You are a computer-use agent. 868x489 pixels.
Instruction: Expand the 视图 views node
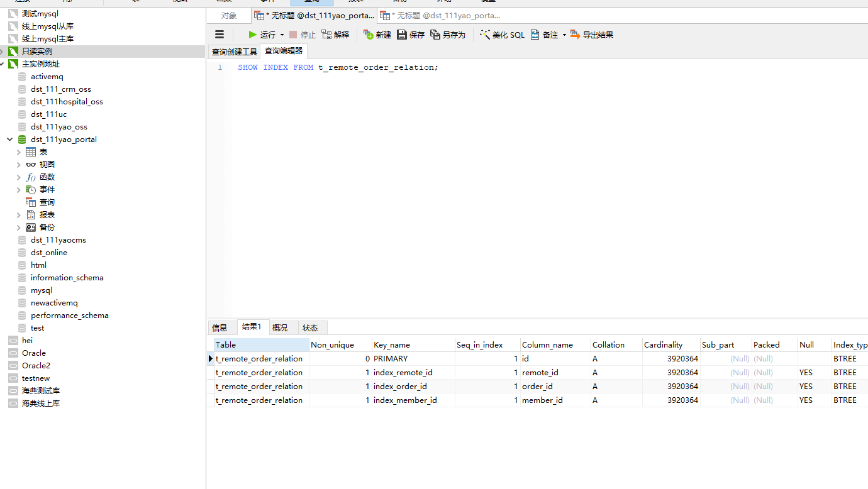point(19,165)
